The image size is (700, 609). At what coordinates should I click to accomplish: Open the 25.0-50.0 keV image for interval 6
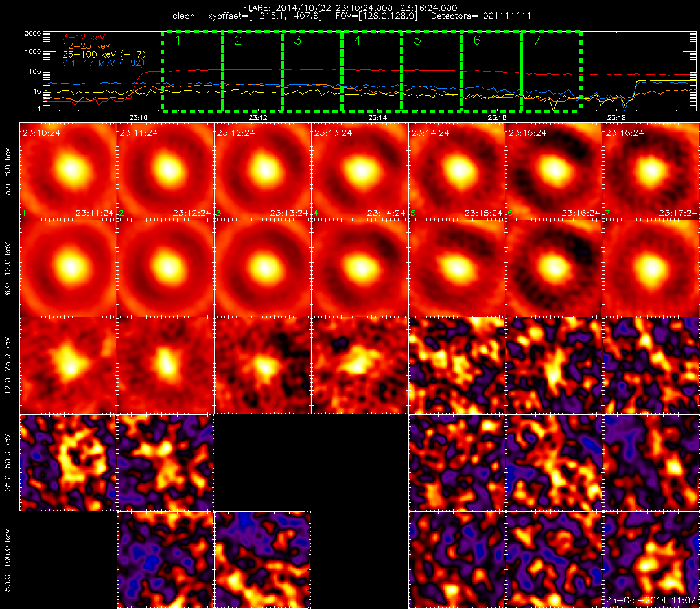click(554, 463)
